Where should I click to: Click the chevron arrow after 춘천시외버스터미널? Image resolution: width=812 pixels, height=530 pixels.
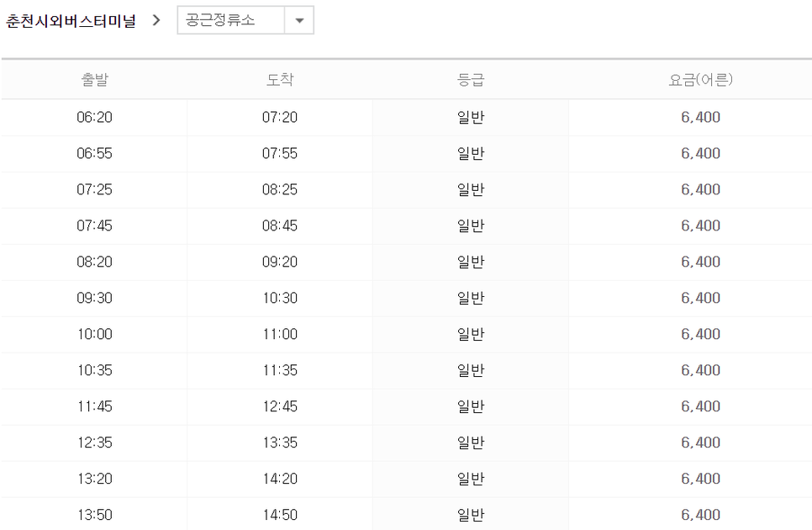pyautogui.click(x=156, y=20)
